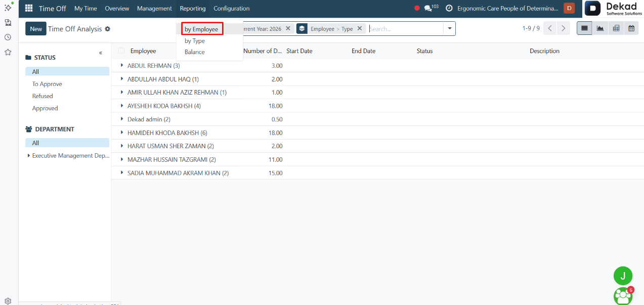Remove the Employee > Type grouping
Viewport: 644px width, 305px height.
point(359,28)
